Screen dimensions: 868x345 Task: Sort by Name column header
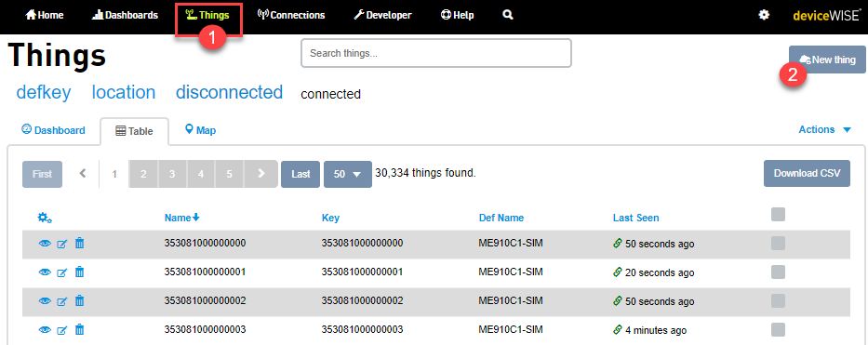[x=182, y=218]
